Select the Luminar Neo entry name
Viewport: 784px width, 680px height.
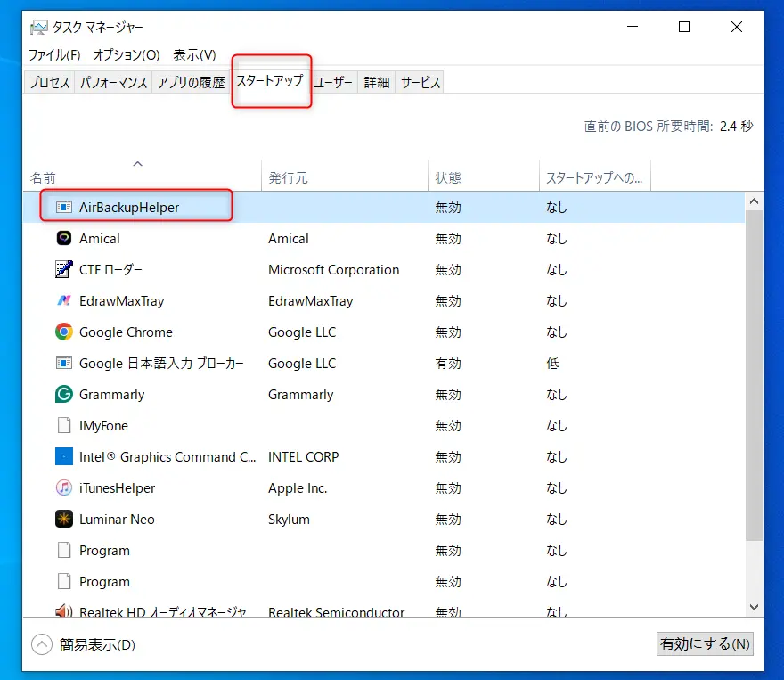tap(117, 519)
